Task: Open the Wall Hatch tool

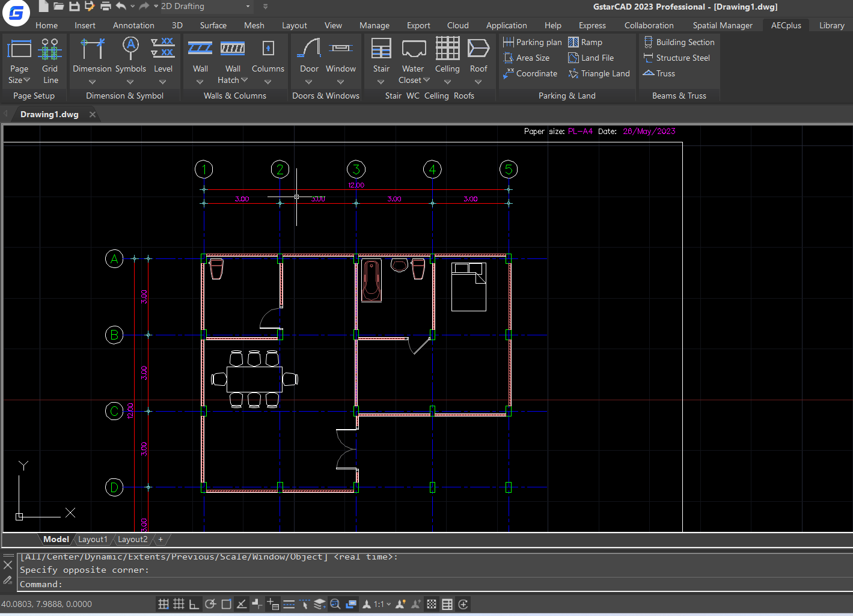Action: click(232, 58)
